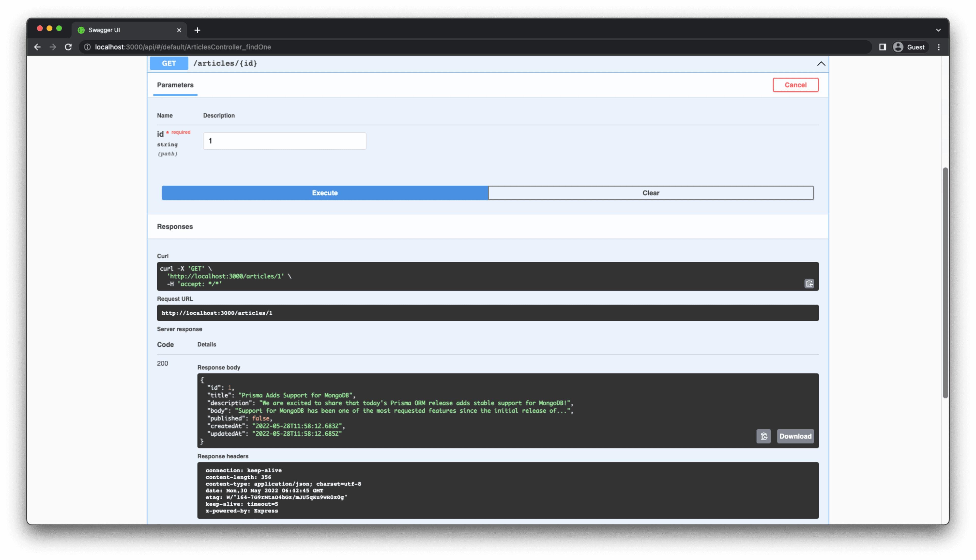Go back with browser back arrow
The width and height of the screenshot is (976, 560).
tap(37, 47)
